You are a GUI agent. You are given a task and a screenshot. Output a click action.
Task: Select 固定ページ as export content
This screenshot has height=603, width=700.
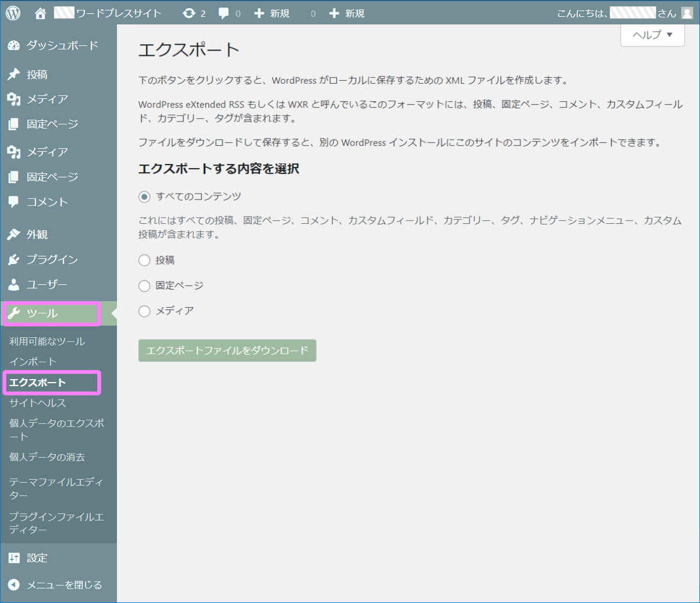(144, 286)
